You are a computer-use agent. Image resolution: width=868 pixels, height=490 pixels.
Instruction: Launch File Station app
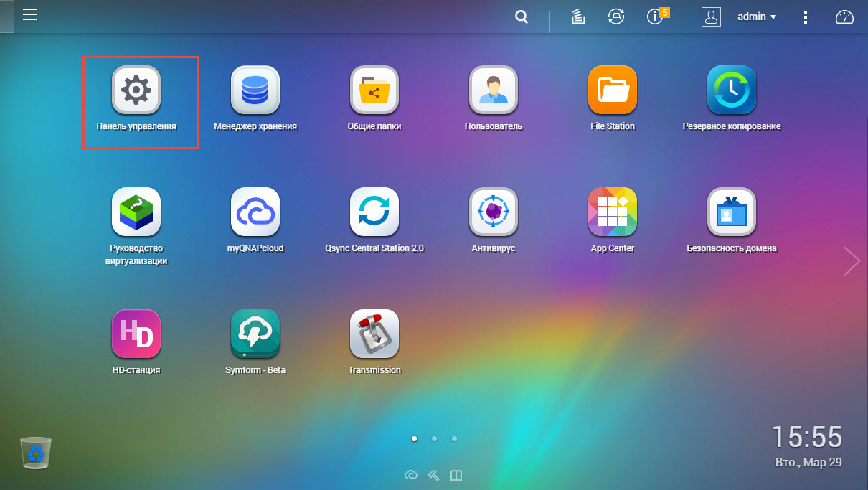click(x=613, y=90)
